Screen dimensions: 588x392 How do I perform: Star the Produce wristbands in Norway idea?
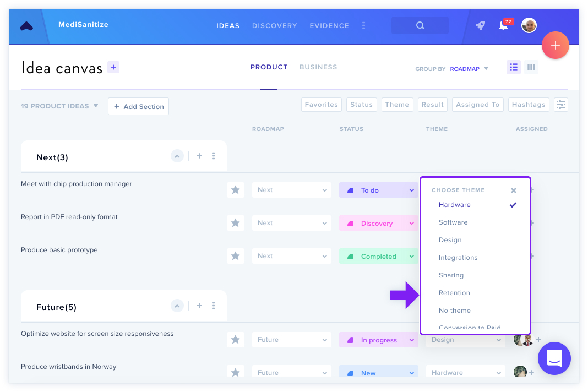tap(236, 372)
